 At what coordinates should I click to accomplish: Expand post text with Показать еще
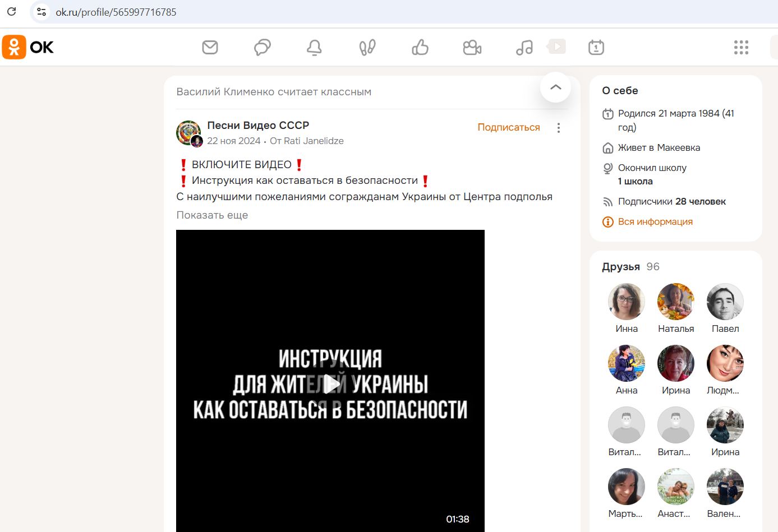212,215
